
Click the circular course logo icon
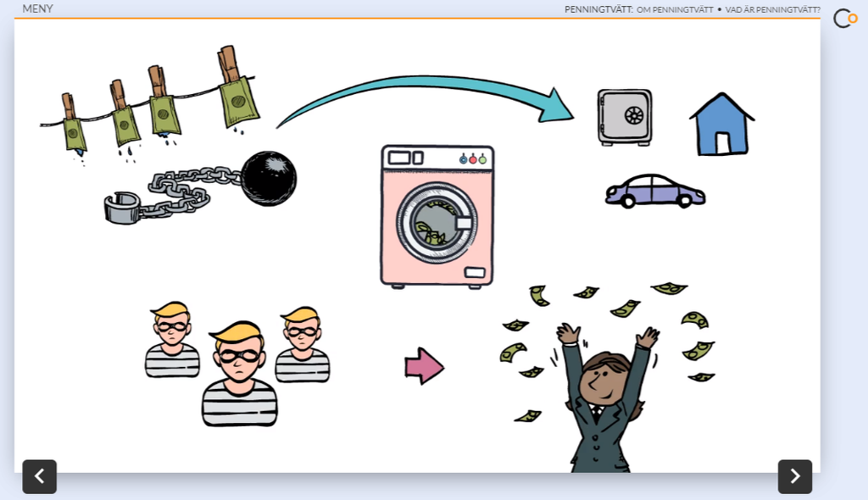point(845,19)
